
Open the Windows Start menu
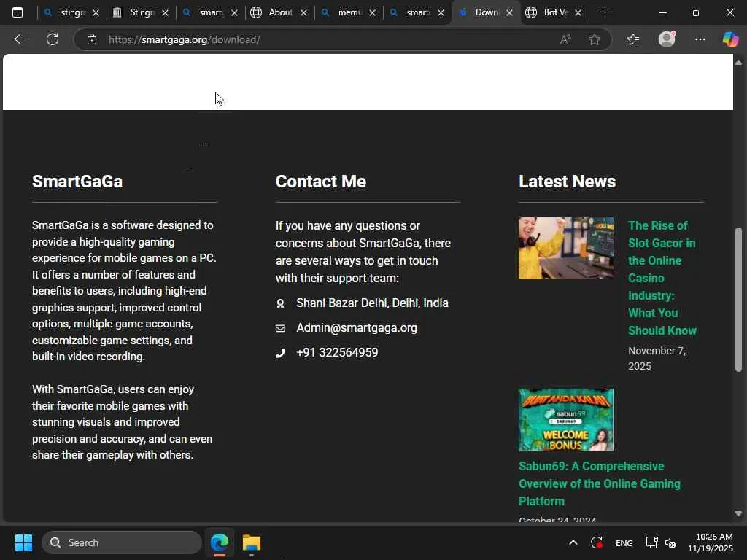pyautogui.click(x=23, y=542)
